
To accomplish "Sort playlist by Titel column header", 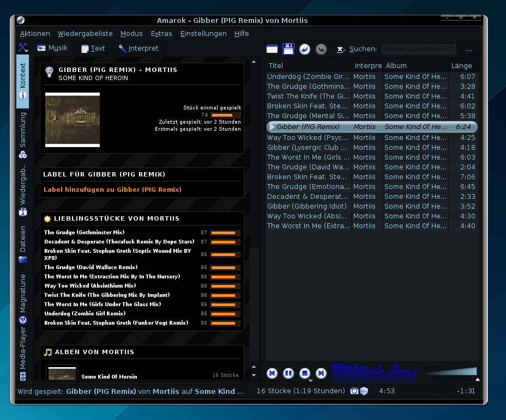I will pyautogui.click(x=309, y=66).
